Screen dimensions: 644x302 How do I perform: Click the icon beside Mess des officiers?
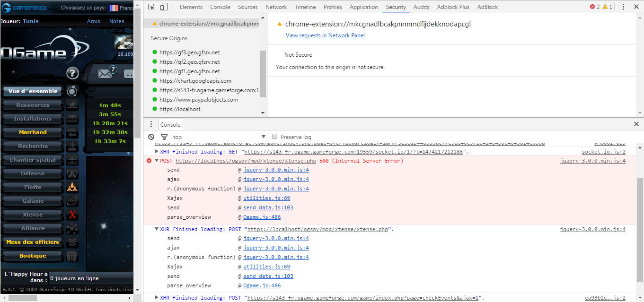[72, 242]
